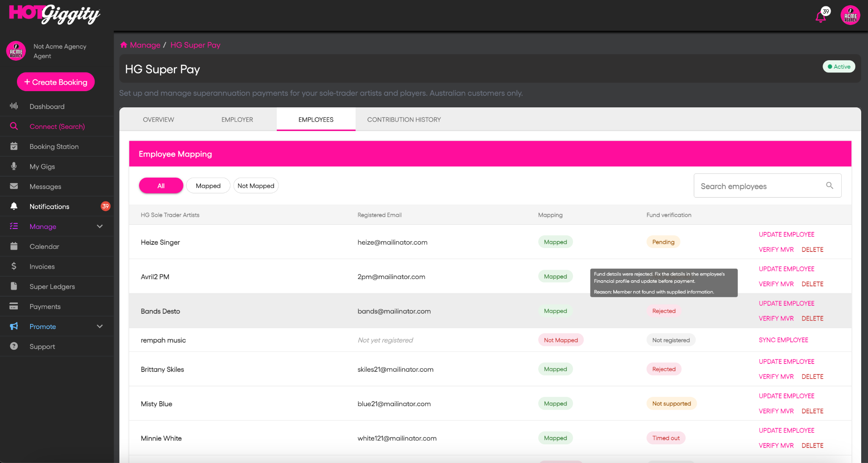Image resolution: width=868 pixels, height=463 pixels.
Task: Select the Mapped filter pill
Action: (208, 186)
